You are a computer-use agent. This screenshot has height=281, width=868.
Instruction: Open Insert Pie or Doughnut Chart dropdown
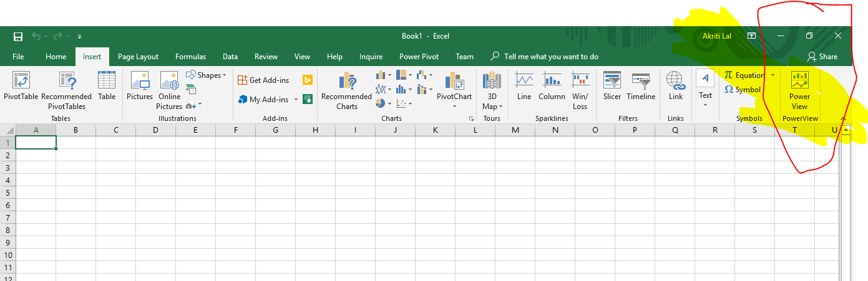(x=383, y=104)
